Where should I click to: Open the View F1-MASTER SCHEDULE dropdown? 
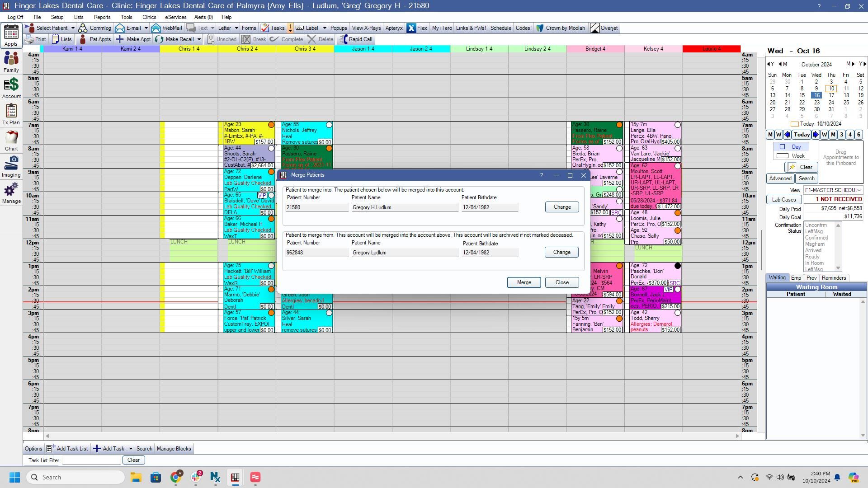tap(833, 190)
